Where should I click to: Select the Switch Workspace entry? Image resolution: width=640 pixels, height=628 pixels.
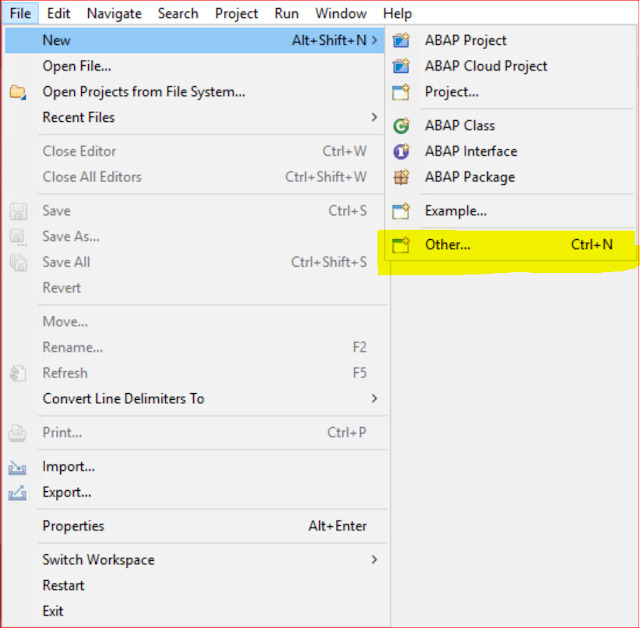tap(194, 559)
